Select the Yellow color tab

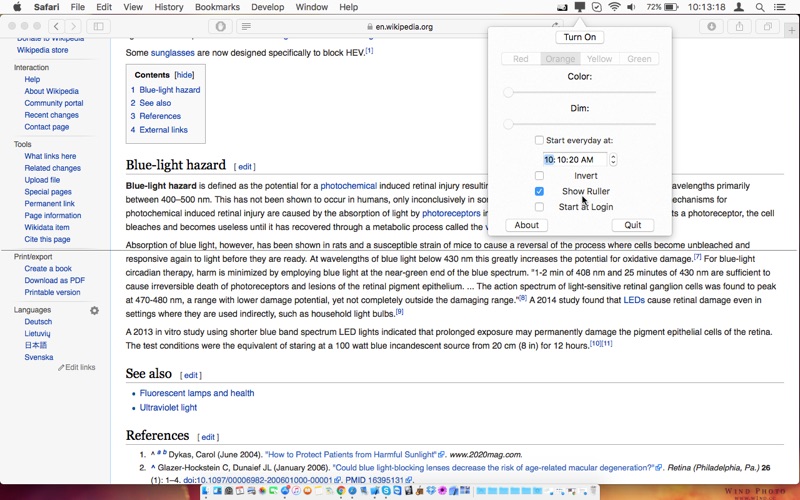tap(599, 59)
